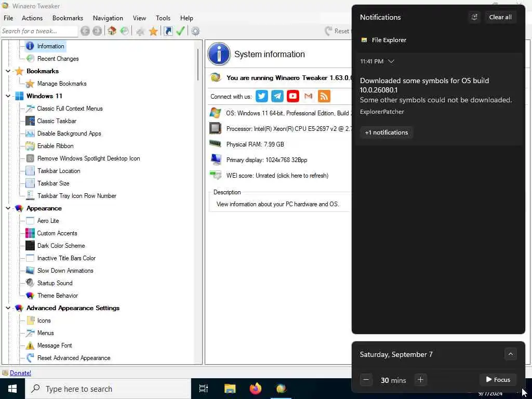Select Startup Sound tweak
The width and height of the screenshot is (532, 399).
[55, 283]
